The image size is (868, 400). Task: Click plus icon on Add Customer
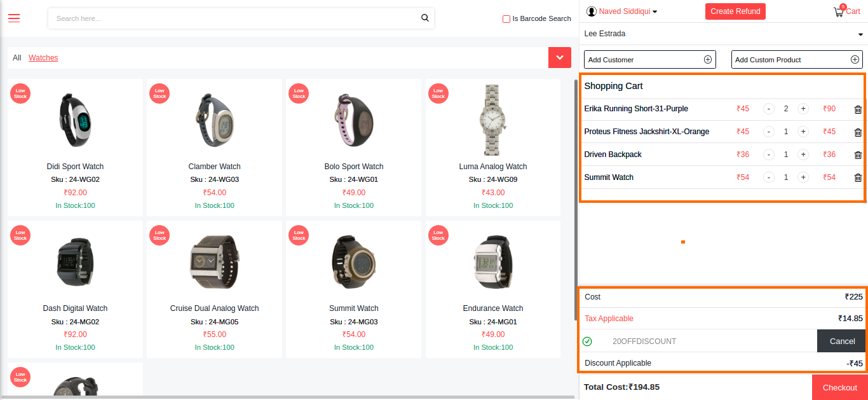(x=708, y=59)
